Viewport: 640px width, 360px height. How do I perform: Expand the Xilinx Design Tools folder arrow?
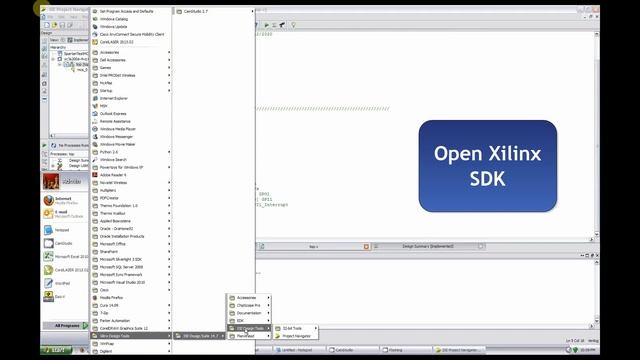[169, 336]
